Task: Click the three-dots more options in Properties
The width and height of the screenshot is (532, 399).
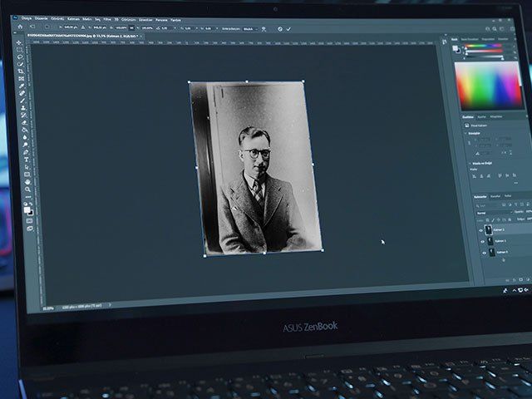Action: [516, 183]
